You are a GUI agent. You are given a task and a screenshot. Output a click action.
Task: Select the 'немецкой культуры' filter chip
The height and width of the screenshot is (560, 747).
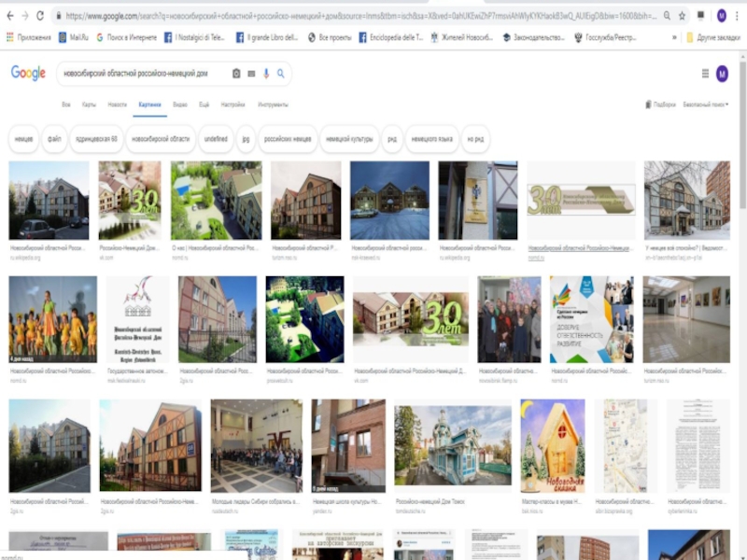[347, 138]
